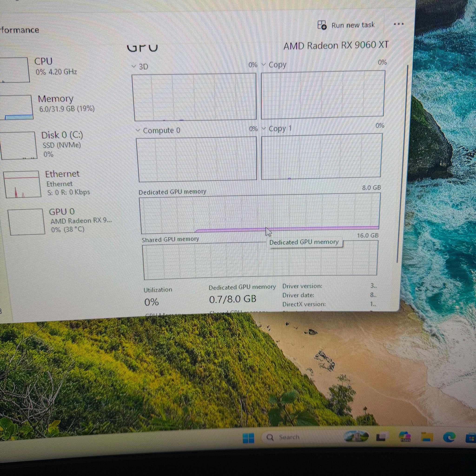Click the Dedicated GPU memory graph
The height and width of the screenshot is (476, 476).
click(260, 213)
